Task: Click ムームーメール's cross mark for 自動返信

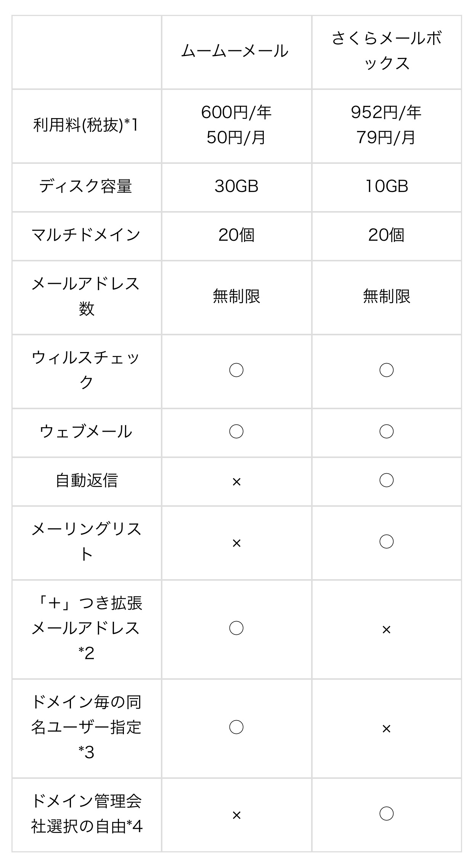Action: 236,482
